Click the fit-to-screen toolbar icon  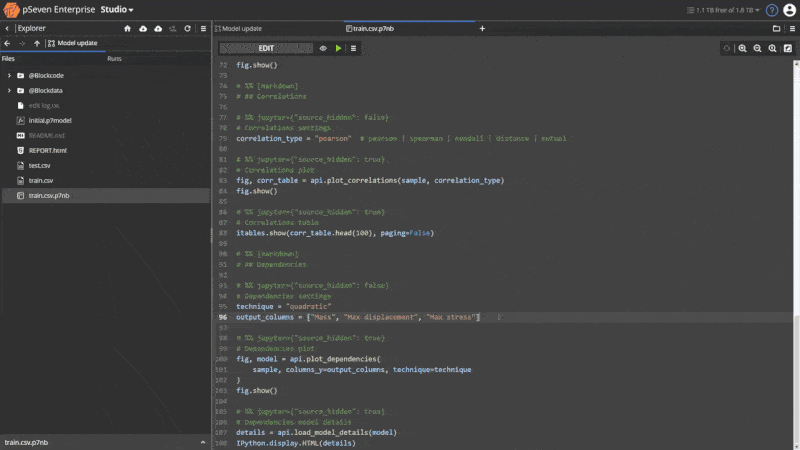[x=788, y=48]
